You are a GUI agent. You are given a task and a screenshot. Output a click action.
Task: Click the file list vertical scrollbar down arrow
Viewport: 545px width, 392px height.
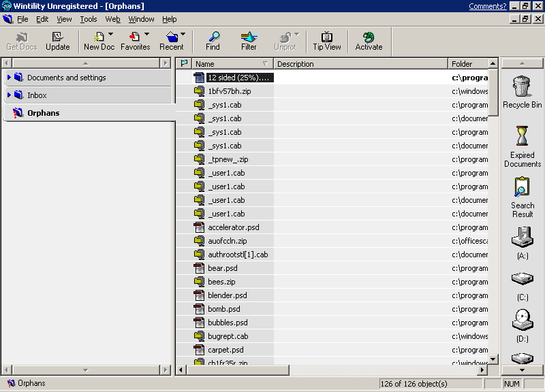(x=493, y=358)
